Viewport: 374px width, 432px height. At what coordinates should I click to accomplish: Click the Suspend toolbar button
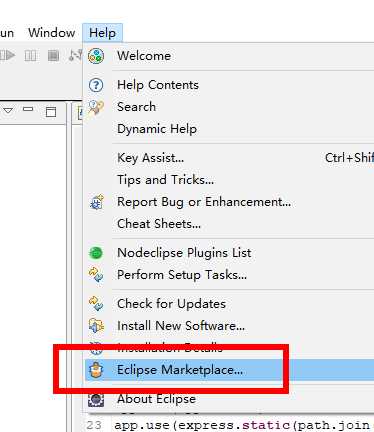30,56
